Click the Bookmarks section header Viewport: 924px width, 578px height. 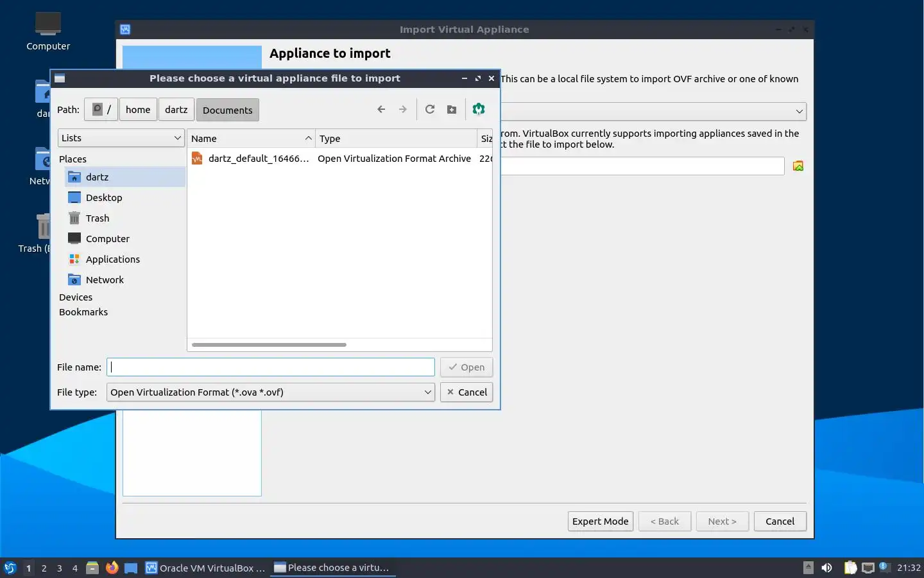coord(83,312)
